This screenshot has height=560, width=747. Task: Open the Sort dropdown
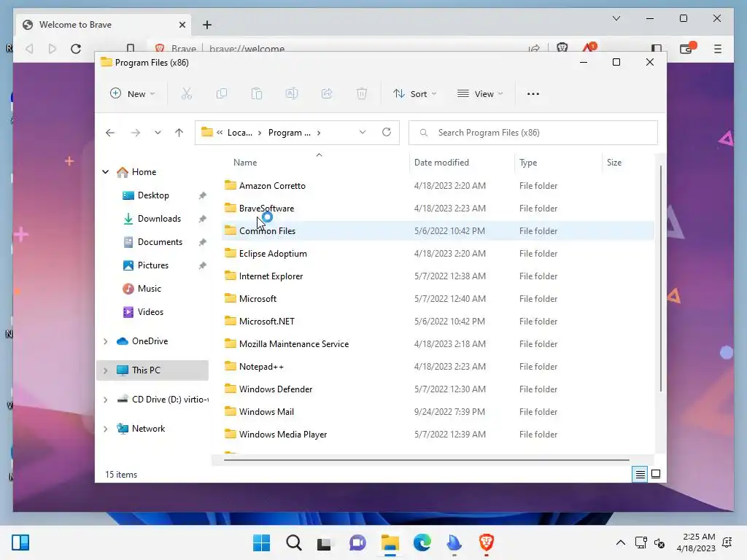click(414, 94)
